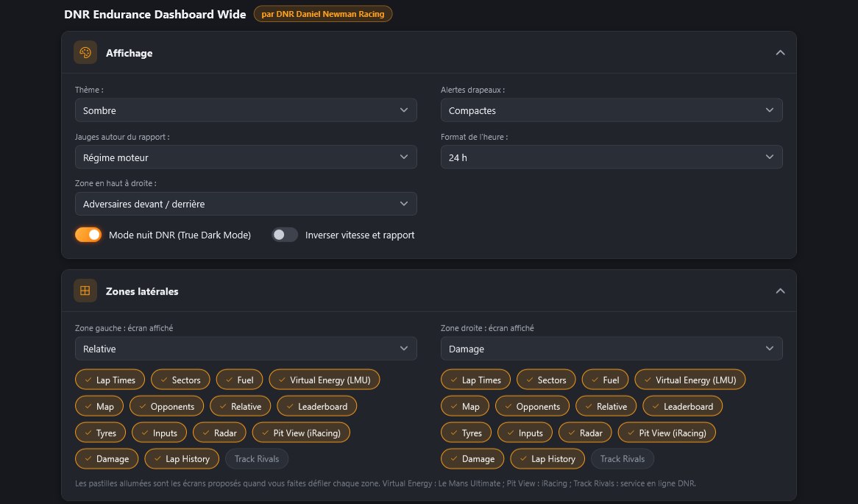Toggle Opponents chip in right zone
The image size is (858, 504).
(533, 406)
